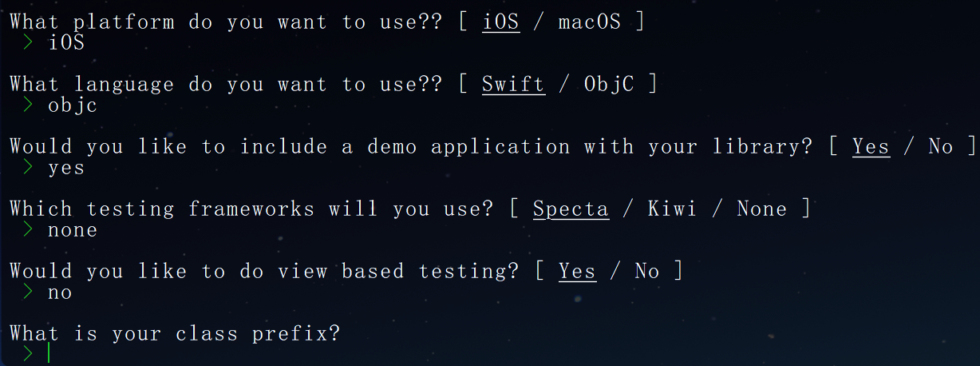Click the underlined Yes for demo application
Viewport: 980px width, 366px height.
pyautogui.click(x=871, y=146)
